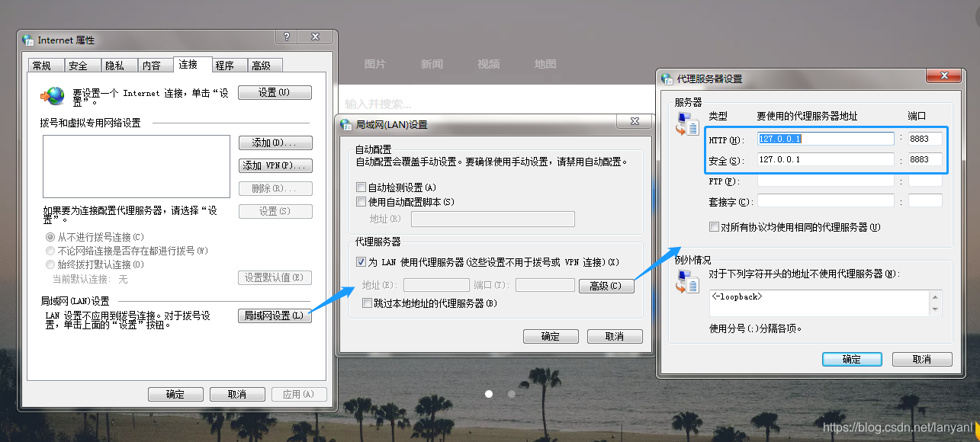
Task: Switch to the 高级 tab
Action: coord(265,65)
